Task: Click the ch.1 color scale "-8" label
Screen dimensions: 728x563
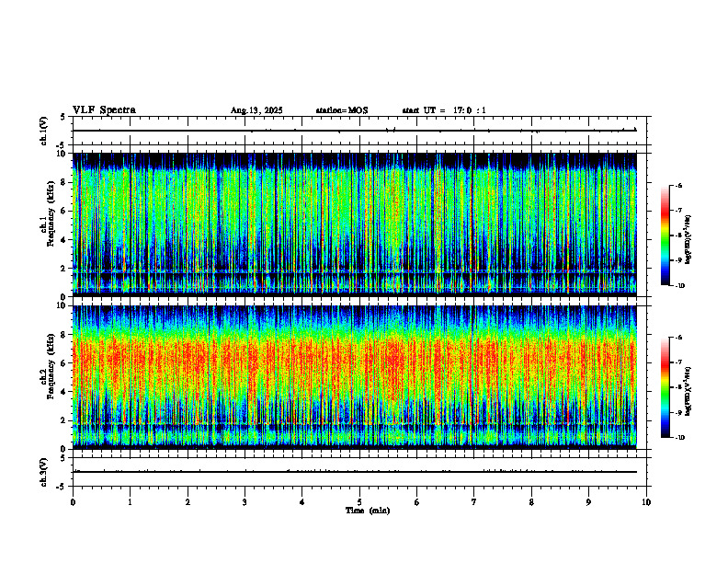Action: tap(678, 236)
